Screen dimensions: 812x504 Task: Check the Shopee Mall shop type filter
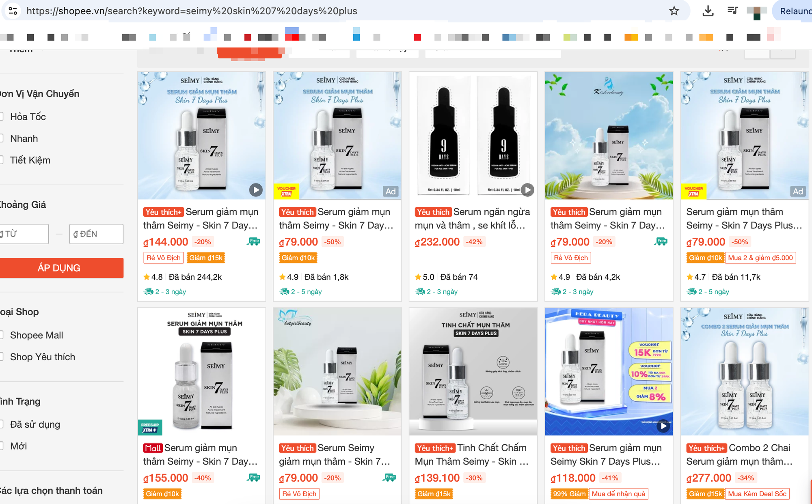[1, 335]
